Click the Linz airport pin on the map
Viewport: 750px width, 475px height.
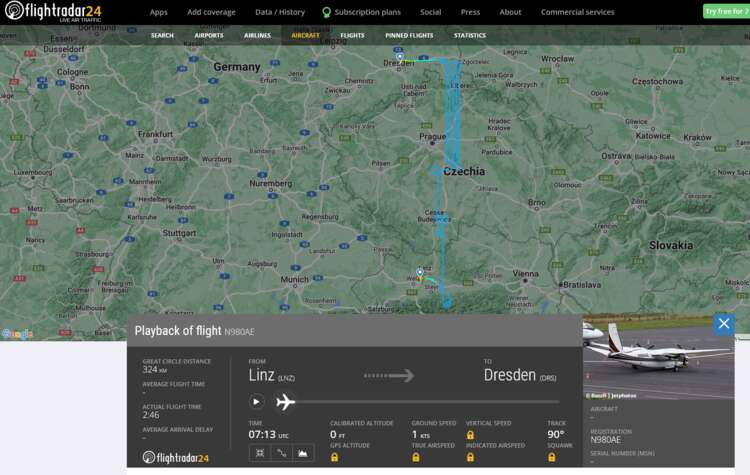click(x=419, y=273)
